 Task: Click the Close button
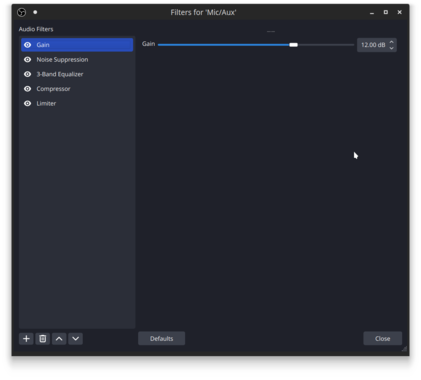(382, 338)
